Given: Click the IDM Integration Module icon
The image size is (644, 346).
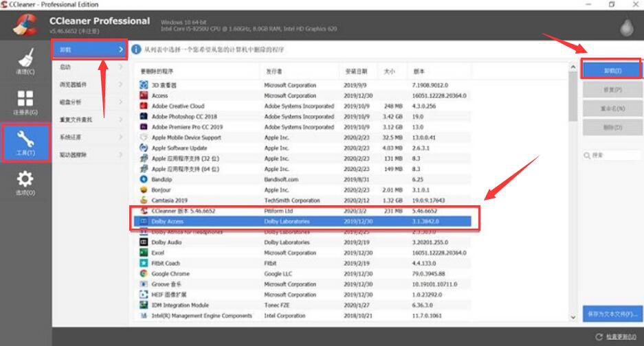Looking at the screenshot, I should click(x=144, y=305).
